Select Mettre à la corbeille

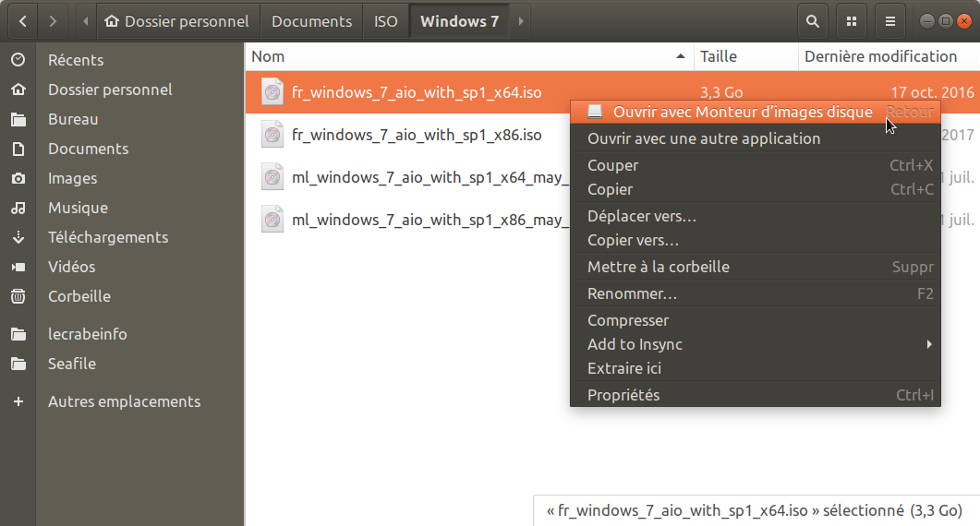coord(755,267)
